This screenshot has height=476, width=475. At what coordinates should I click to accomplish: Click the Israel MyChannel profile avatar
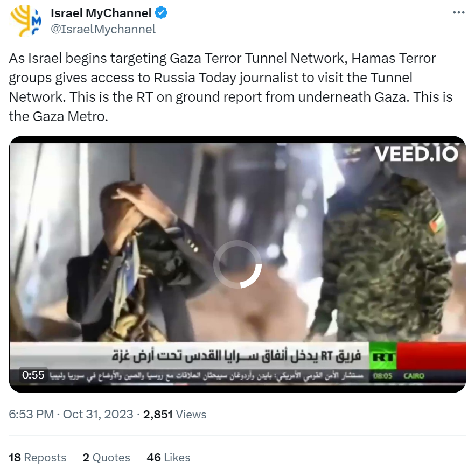(x=25, y=21)
